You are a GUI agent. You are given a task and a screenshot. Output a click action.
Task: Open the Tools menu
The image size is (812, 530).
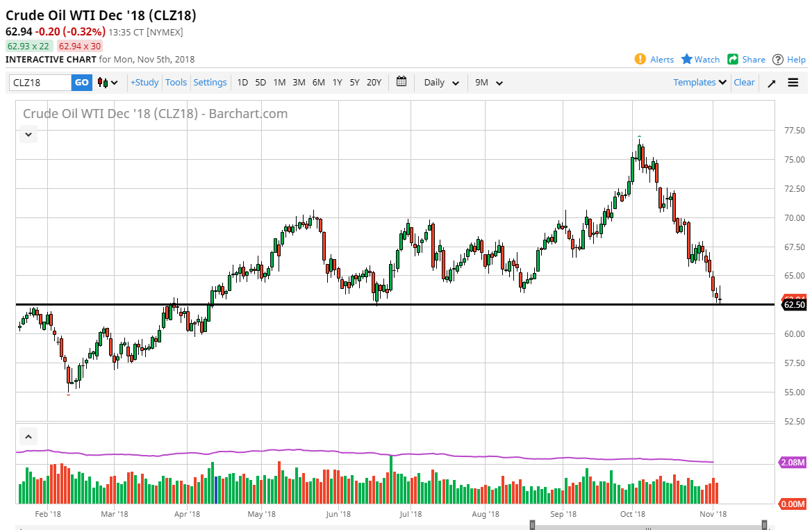click(x=176, y=82)
